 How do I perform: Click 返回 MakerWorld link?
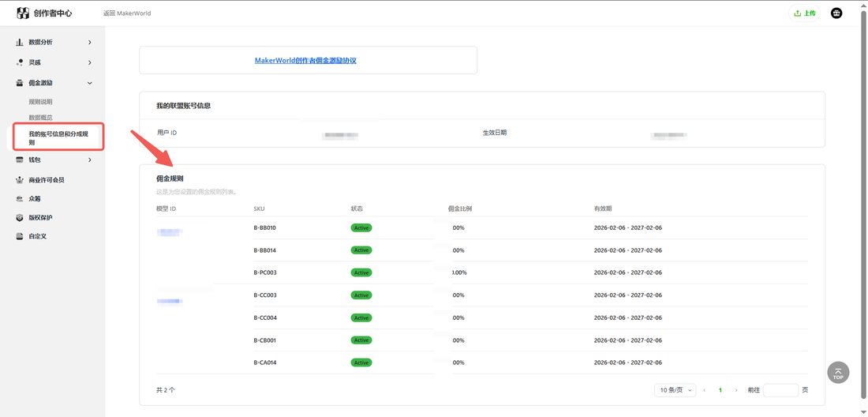point(127,13)
